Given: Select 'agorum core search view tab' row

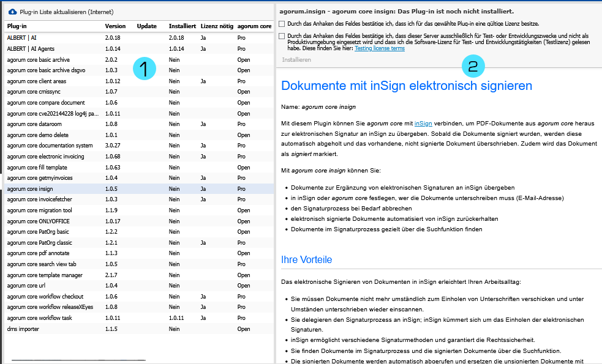Looking at the screenshot, I should pyautogui.click(x=139, y=264).
